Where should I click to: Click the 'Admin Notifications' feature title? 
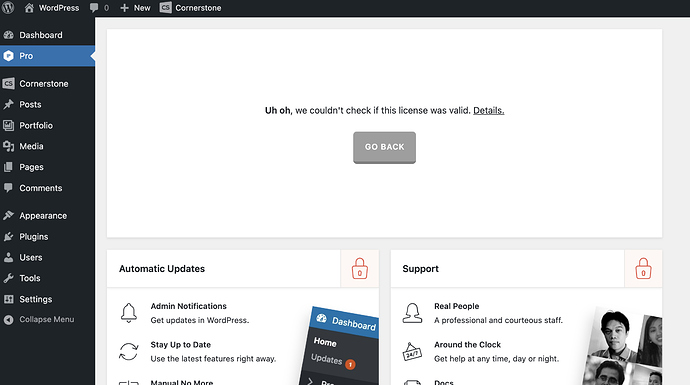(188, 306)
